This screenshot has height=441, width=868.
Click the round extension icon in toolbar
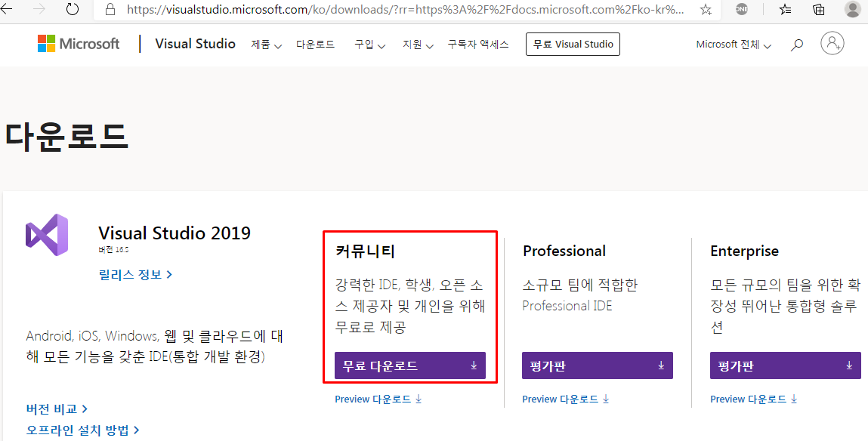tap(742, 9)
